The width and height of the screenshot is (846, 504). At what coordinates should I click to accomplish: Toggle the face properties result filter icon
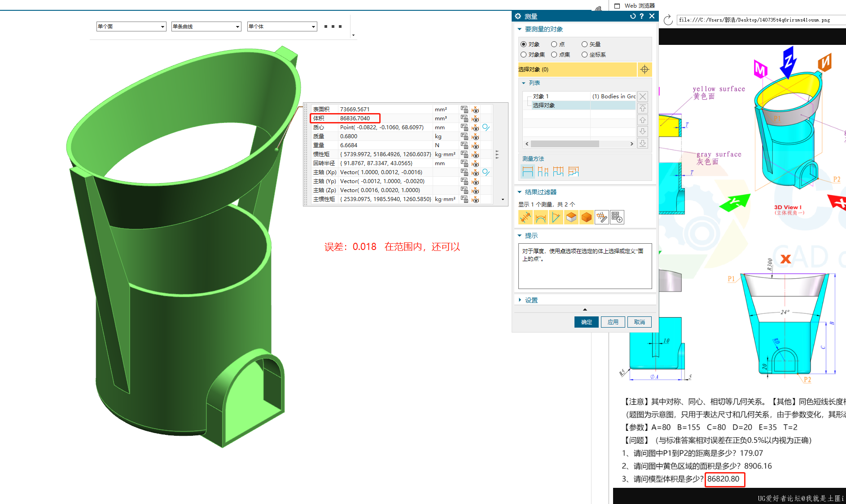click(571, 218)
